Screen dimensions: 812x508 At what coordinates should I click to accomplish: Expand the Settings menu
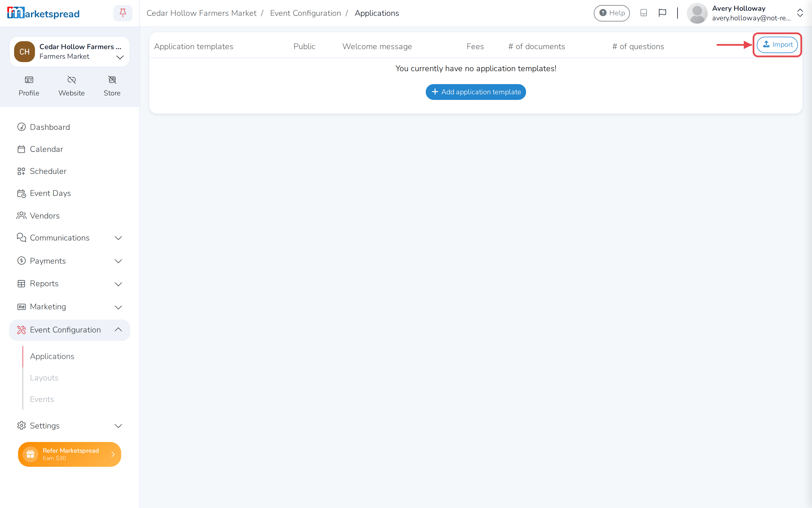coord(69,426)
